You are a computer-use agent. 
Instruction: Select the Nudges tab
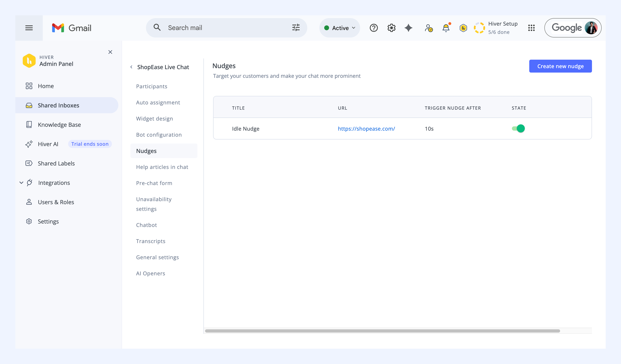point(164,151)
